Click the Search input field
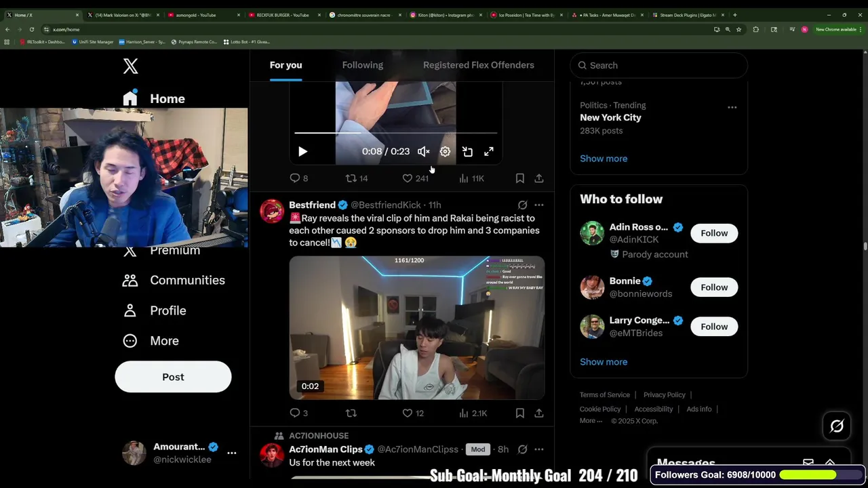 (x=658, y=65)
